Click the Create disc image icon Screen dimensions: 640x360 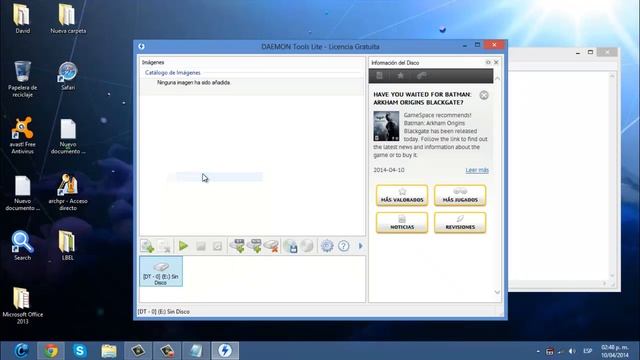pyautogui.click(x=290, y=246)
